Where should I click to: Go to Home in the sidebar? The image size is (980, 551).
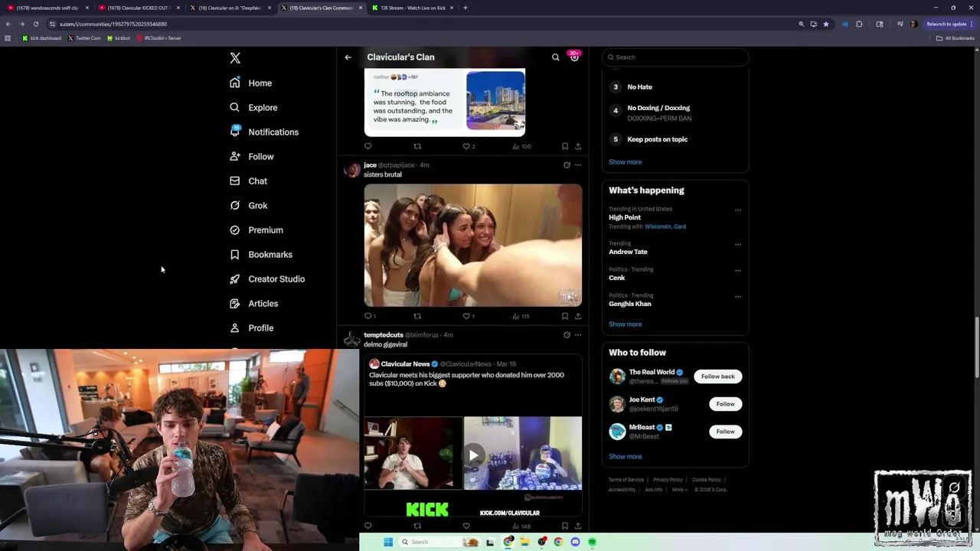tap(251, 83)
